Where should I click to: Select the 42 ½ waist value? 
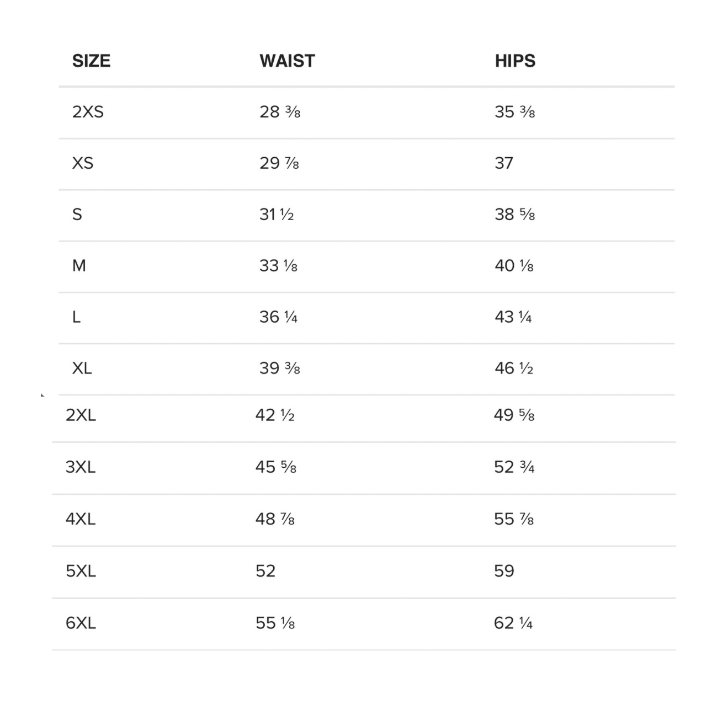coord(275,415)
